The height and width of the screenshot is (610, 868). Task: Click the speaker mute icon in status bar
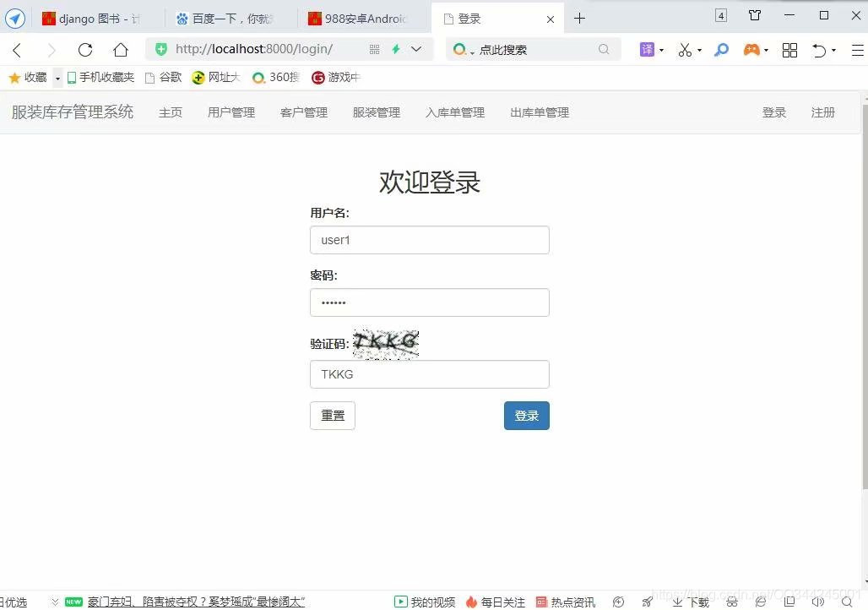pyautogui.click(x=817, y=602)
